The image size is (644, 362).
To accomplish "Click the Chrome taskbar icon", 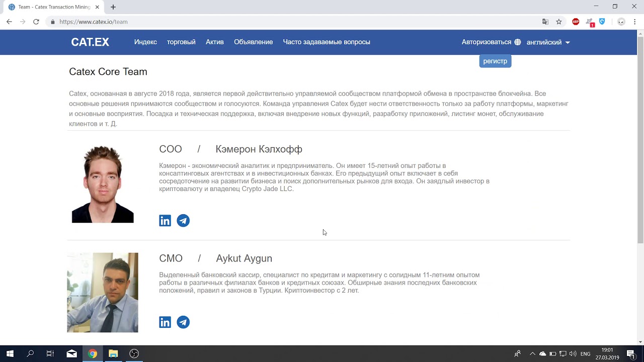I will click(93, 353).
